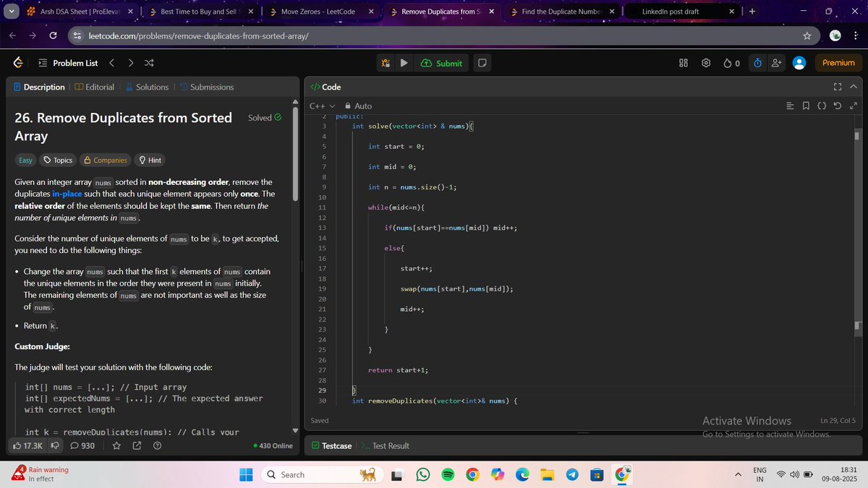Open the profile avatar menu
Viewport: 868px width, 488px height.
pos(799,63)
